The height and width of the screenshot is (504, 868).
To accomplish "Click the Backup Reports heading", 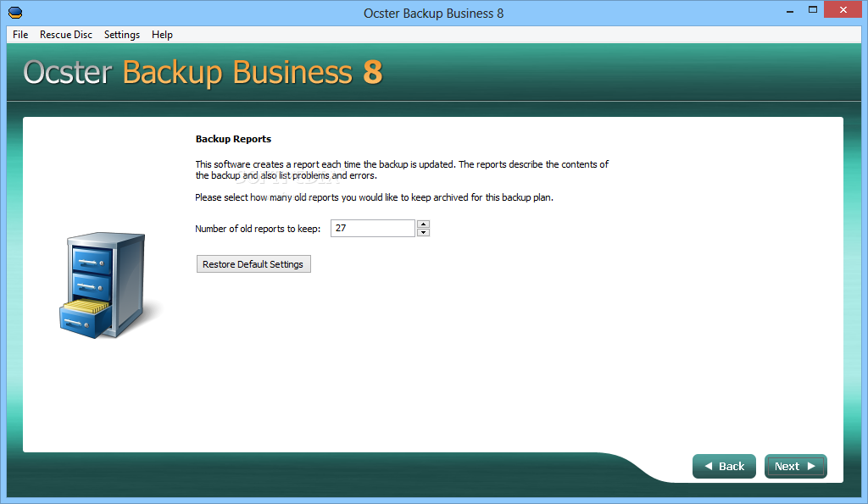I will [233, 139].
